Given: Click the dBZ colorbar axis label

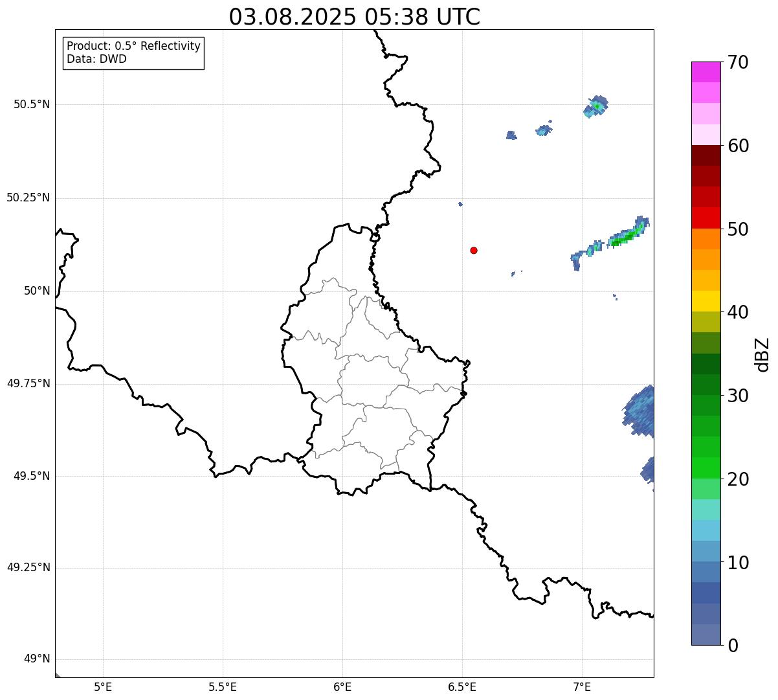Looking at the screenshot, I should pos(762,354).
